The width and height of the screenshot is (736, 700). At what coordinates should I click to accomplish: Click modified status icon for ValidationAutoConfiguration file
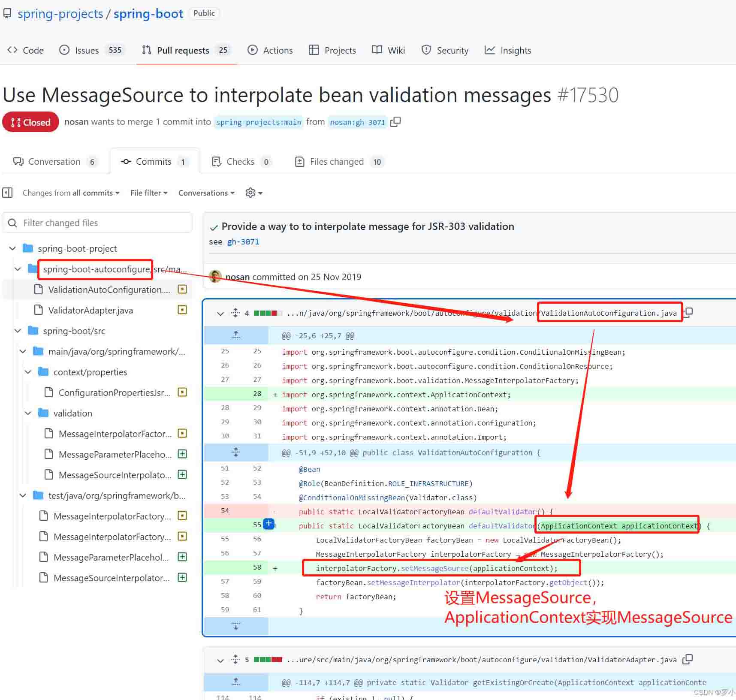pos(182,289)
